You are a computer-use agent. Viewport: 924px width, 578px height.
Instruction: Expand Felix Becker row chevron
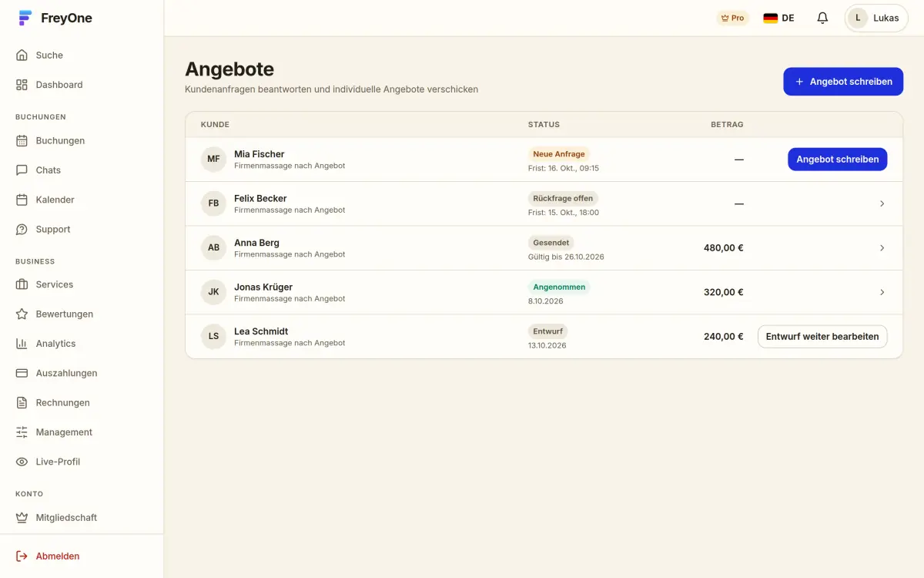point(882,203)
